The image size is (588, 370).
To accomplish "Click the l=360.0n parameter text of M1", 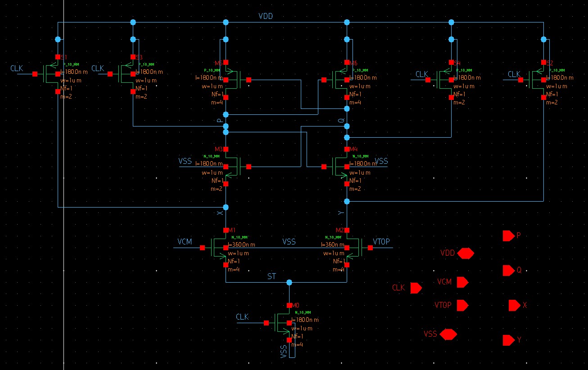I will click(242, 245).
